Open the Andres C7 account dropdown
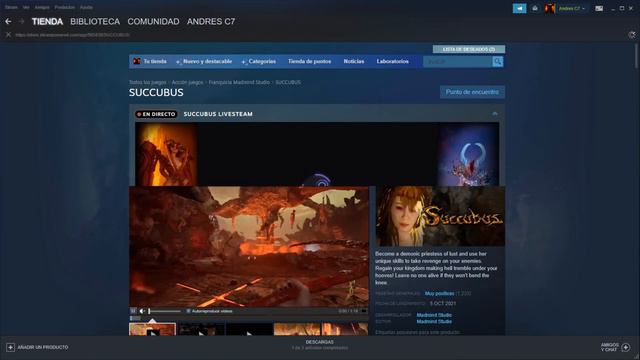The width and height of the screenshot is (640, 360). pos(572,8)
